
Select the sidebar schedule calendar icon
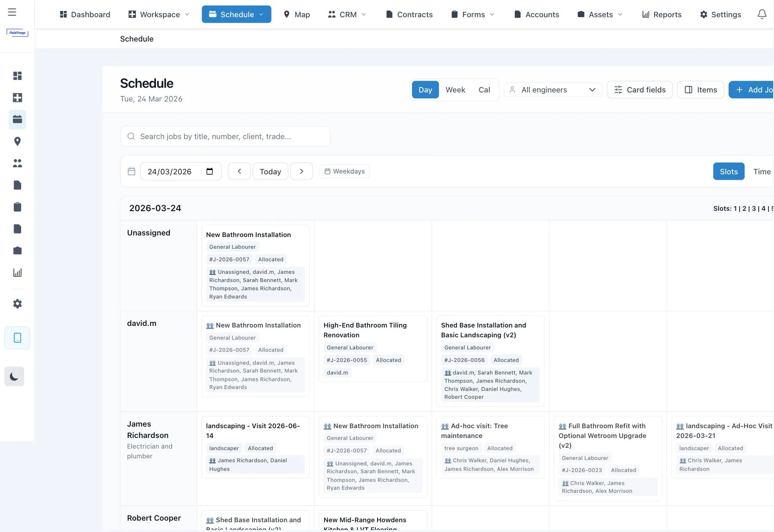(x=17, y=119)
